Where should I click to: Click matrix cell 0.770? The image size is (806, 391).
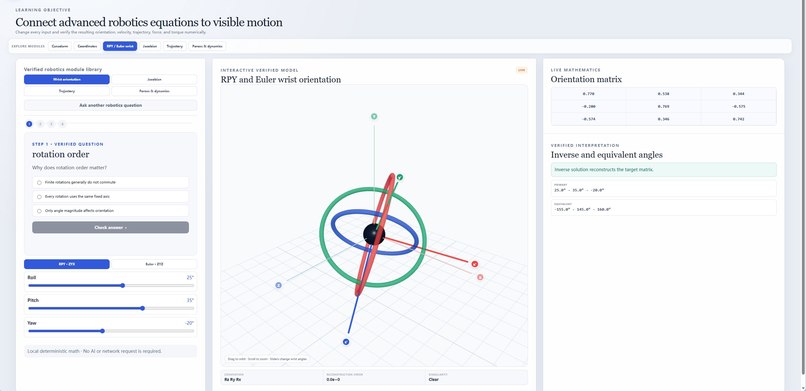(589, 94)
